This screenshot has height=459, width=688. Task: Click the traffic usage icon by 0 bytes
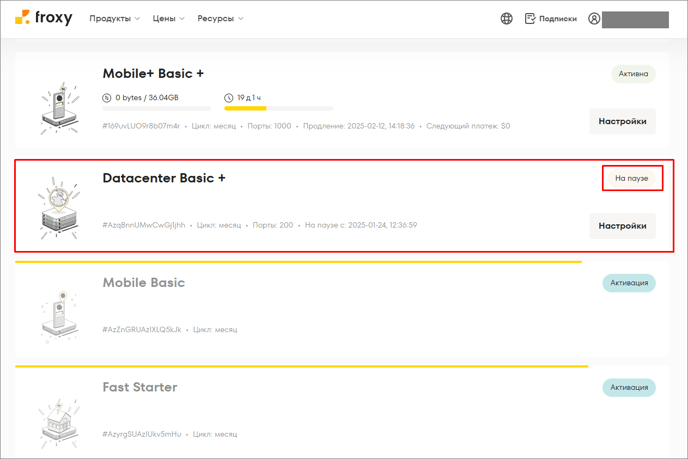tap(107, 98)
